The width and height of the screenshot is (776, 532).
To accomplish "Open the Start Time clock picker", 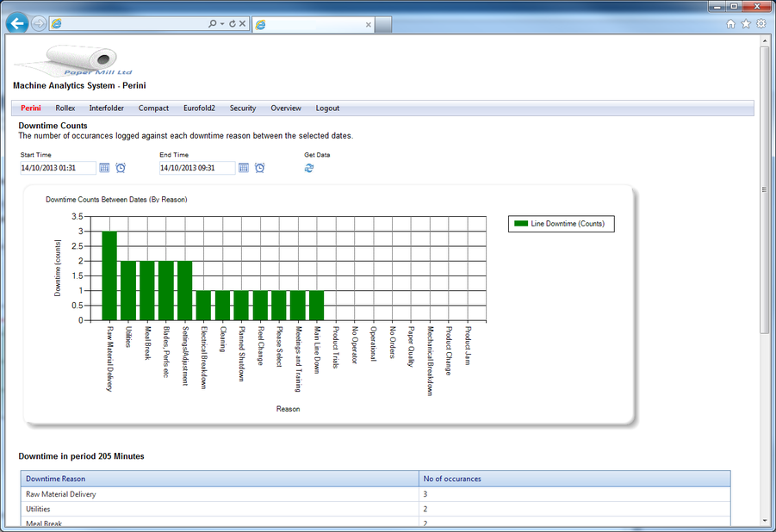I will pyautogui.click(x=121, y=168).
